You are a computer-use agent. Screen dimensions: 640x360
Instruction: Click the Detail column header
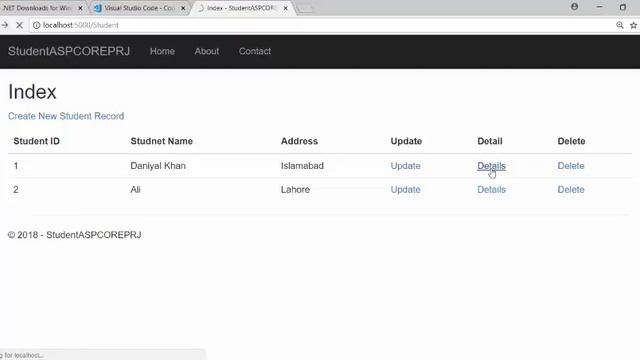490,141
